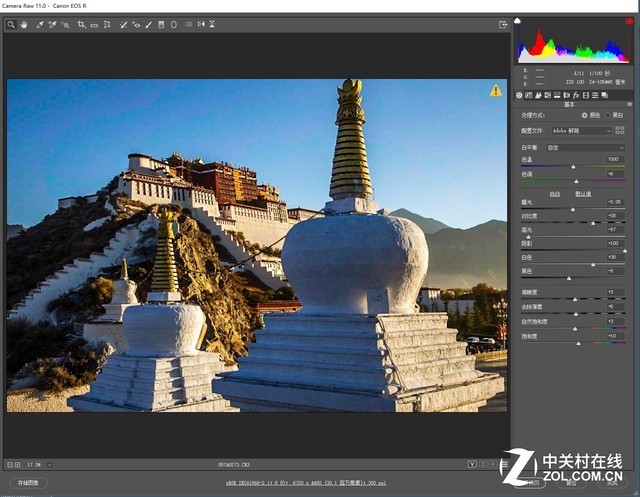This screenshot has width=640, height=497.
Task: Click the 曝光 exposure value field
Action: point(615,202)
